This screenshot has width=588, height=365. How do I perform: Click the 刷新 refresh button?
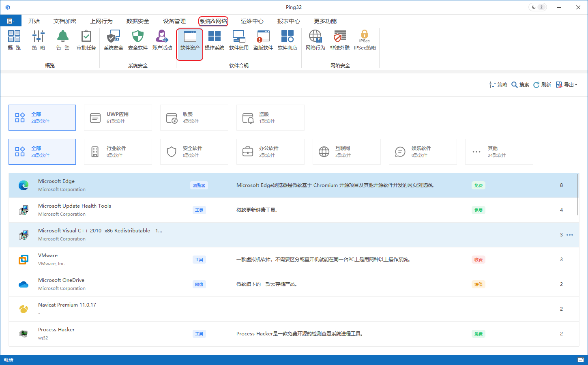point(542,85)
